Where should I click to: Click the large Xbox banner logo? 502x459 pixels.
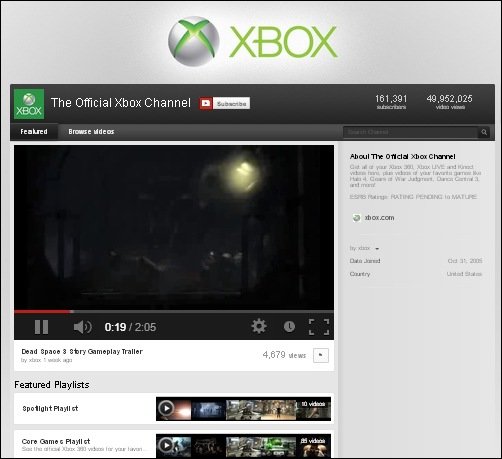[x=253, y=41]
